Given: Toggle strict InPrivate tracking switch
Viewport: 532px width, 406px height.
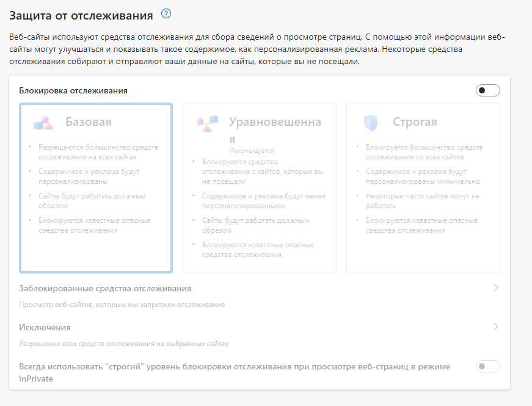Looking at the screenshot, I should click(487, 366).
